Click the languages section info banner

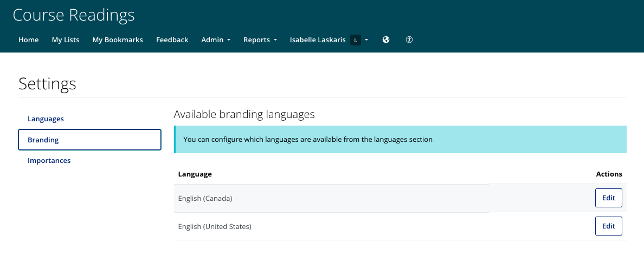click(x=400, y=139)
